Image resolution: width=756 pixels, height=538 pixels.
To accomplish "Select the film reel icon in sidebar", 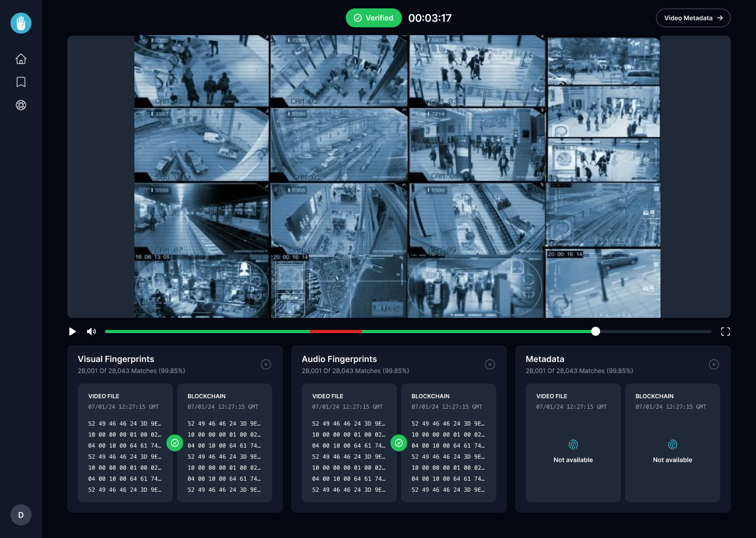I will pyautogui.click(x=21, y=105).
